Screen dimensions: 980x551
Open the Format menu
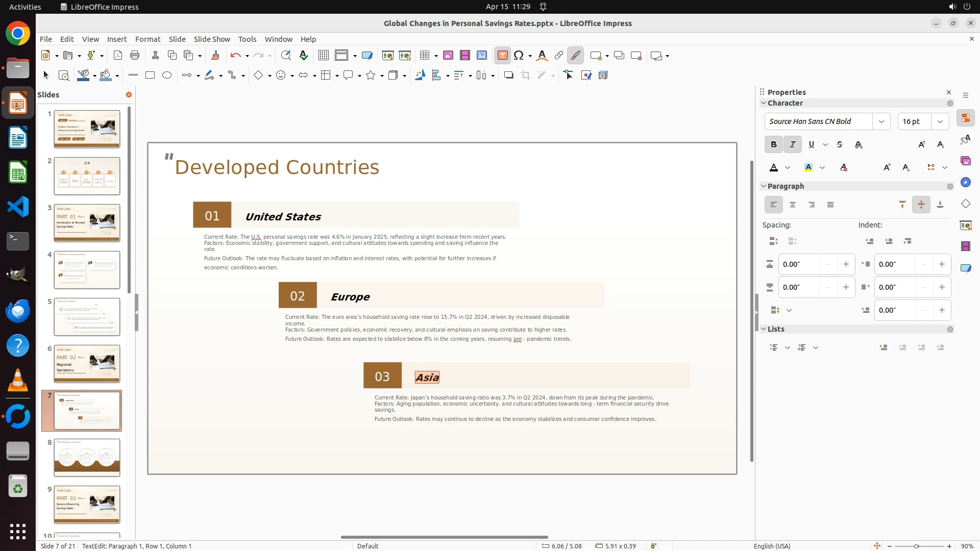point(148,39)
